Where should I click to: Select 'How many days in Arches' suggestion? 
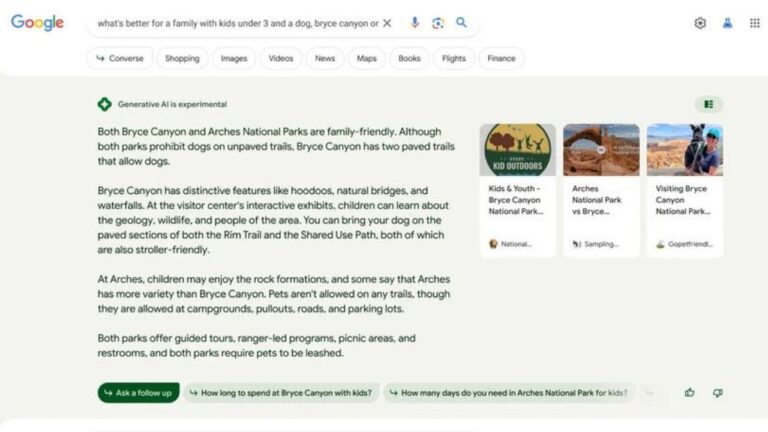tap(509, 392)
